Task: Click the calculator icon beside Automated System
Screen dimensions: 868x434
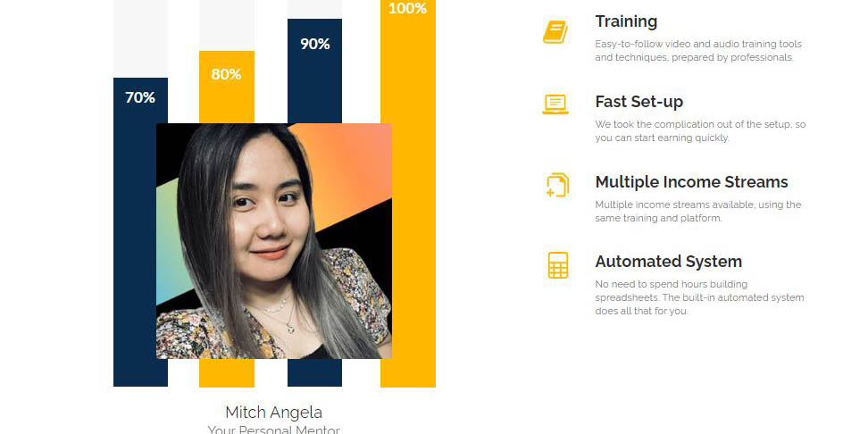Action: 558,265
